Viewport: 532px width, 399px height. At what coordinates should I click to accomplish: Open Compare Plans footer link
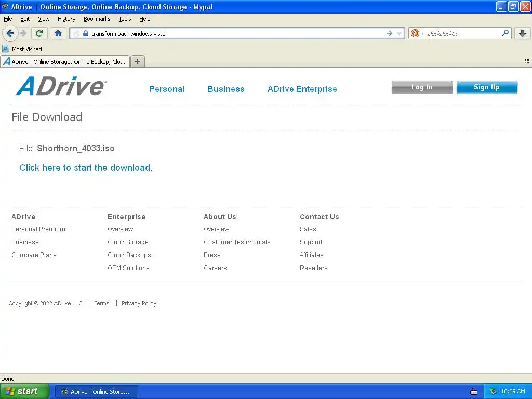tap(34, 255)
